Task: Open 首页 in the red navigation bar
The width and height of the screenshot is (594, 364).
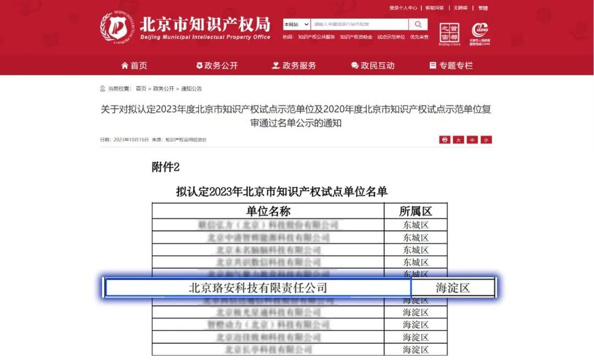Action: click(x=134, y=65)
